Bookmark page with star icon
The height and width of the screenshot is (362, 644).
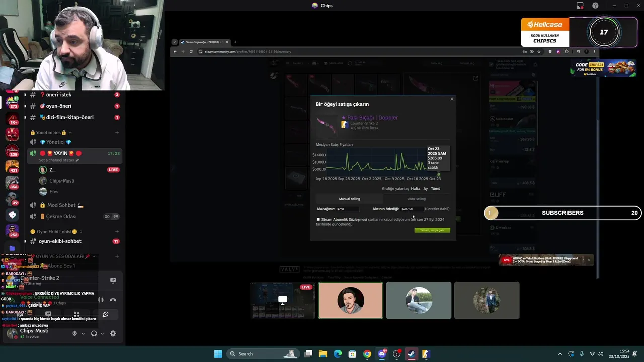click(x=539, y=52)
